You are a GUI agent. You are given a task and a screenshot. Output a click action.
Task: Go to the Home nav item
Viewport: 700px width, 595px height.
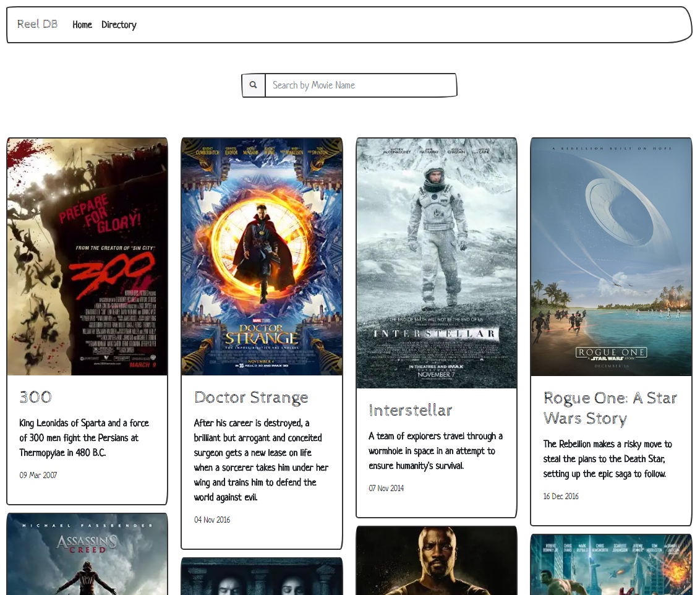[x=82, y=25]
